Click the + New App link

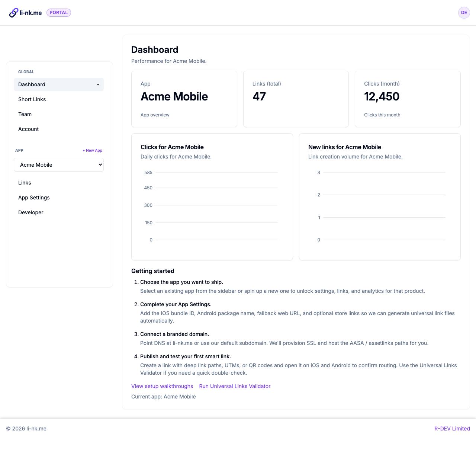pos(92,151)
